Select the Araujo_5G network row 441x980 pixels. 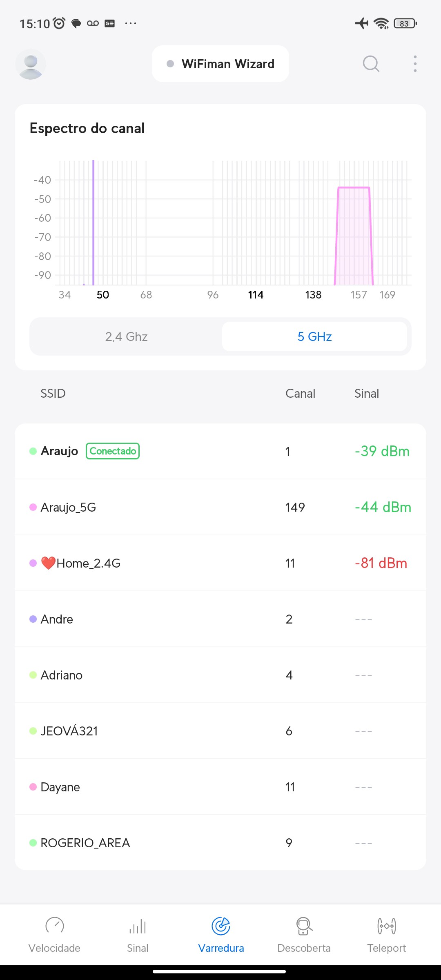coord(220,507)
